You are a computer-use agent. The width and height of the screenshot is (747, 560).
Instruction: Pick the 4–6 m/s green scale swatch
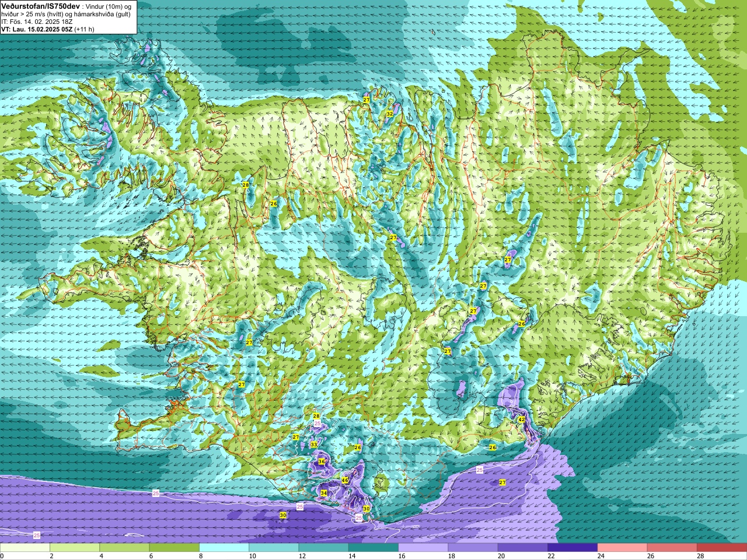[124, 548]
